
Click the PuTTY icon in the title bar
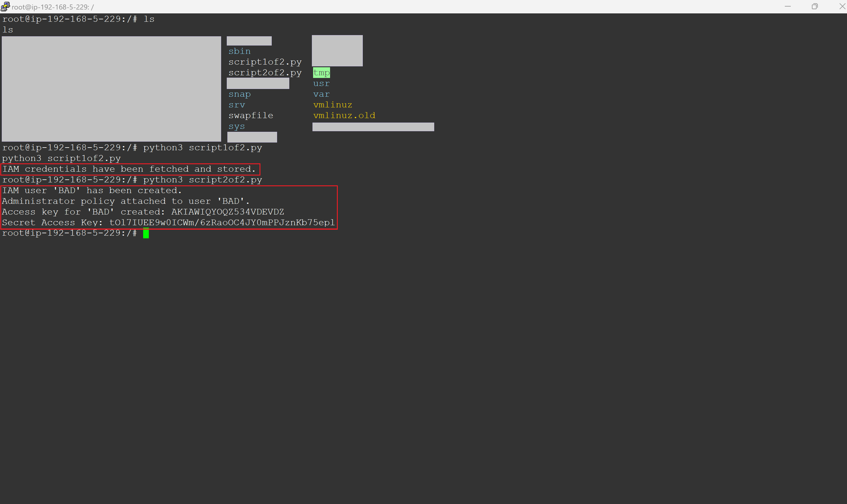5,7
